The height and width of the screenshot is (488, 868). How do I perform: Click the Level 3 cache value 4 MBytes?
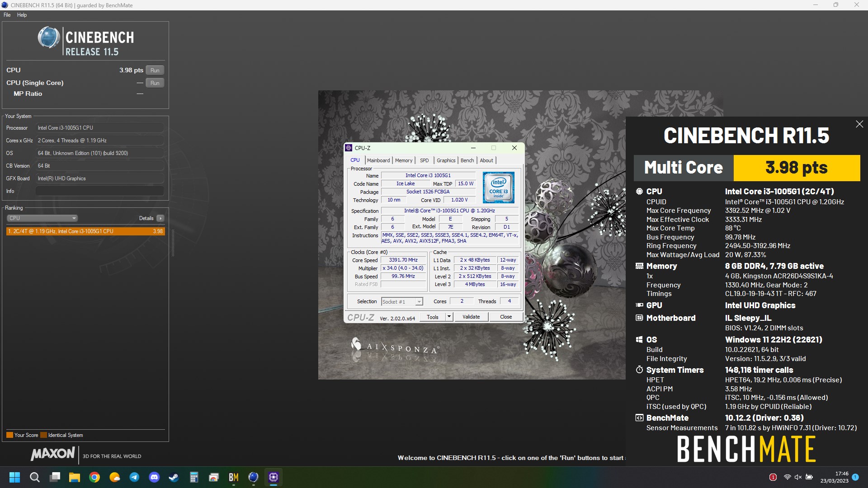point(475,284)
